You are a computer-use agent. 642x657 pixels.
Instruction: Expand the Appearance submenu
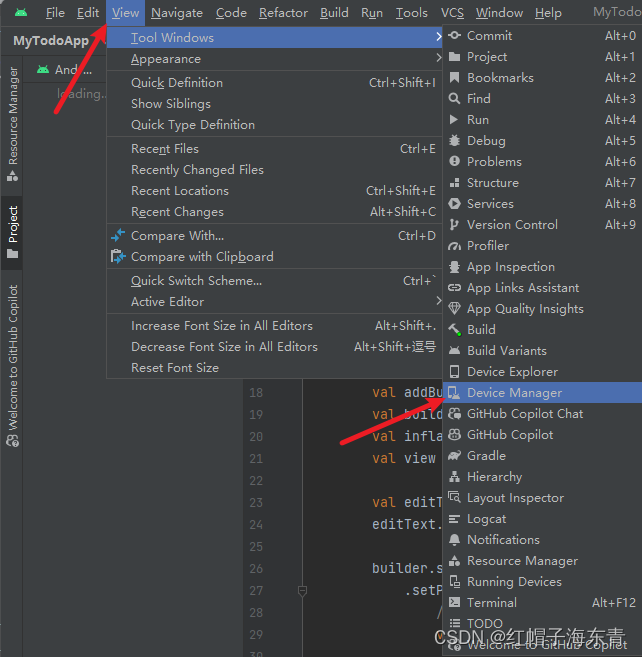click(274, 59)
